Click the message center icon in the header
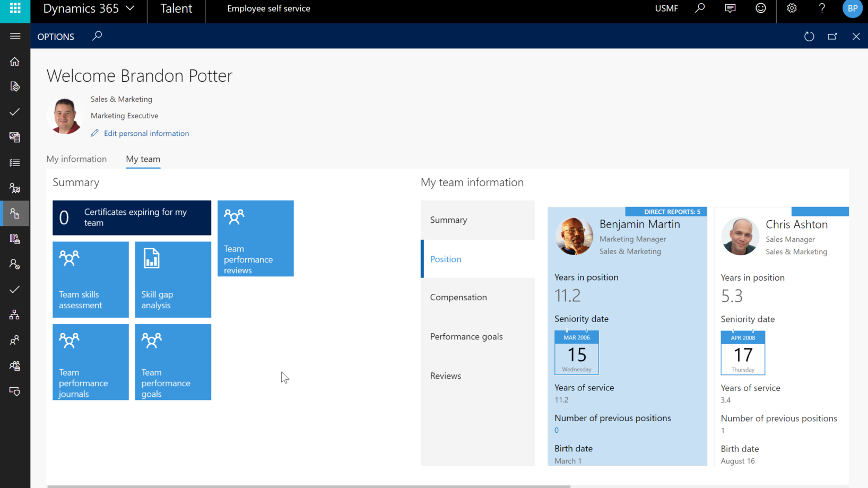Viewport: 868px width, 488px height. (x=730, y=8)
